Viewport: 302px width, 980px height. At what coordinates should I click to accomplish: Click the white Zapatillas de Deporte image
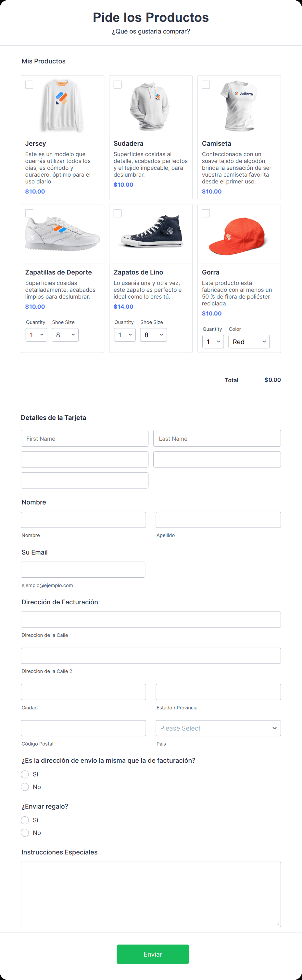(x=62, y=234)
